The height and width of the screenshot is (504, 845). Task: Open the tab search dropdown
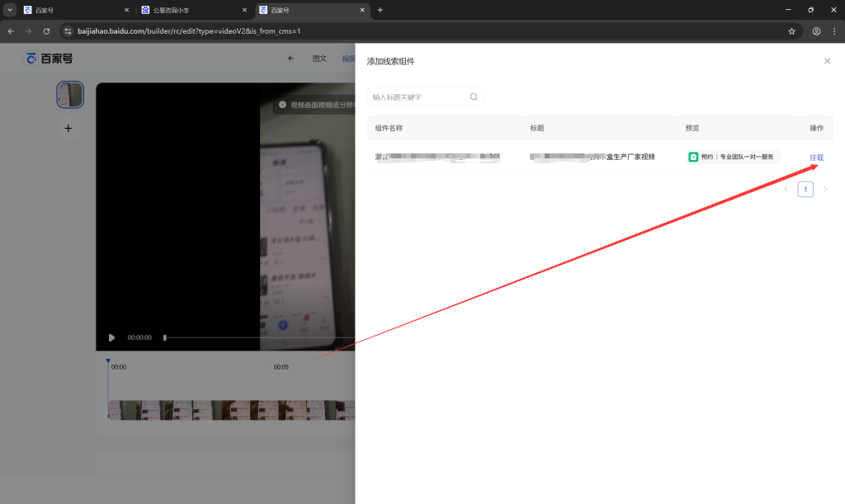tap(10, 10)
